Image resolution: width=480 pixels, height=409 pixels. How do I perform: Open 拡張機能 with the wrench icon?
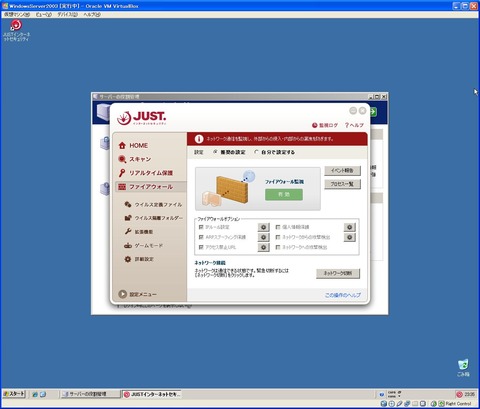(139, 232)
